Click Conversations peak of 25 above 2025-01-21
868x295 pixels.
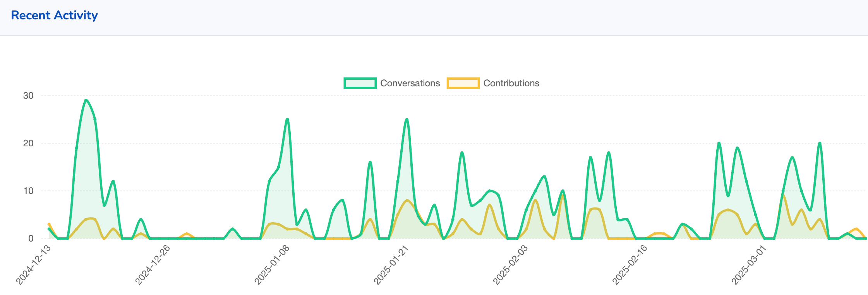407,119
